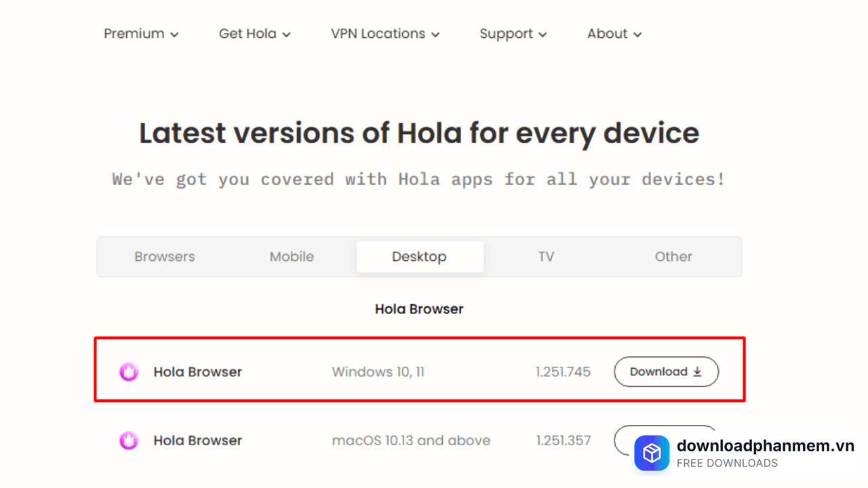This screenshot has height=488, width=868.
Task: Switch to the TV tab
Action: click(547, 257)
